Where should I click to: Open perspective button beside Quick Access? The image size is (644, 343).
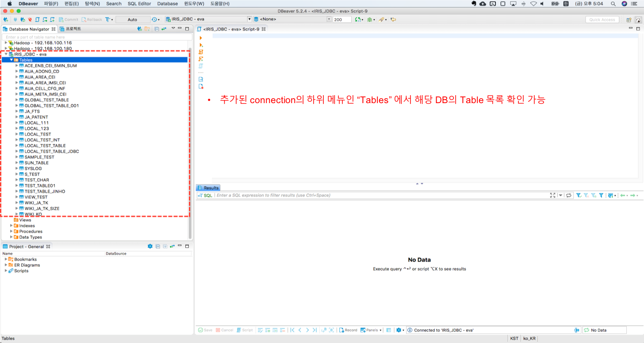pyautogui.click(x=629, y=19)
